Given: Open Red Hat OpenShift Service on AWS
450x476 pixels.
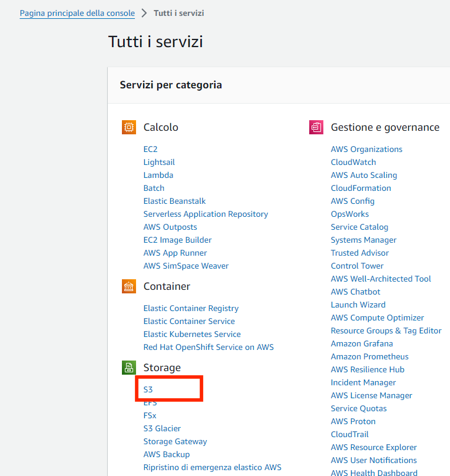Looking at the screenshot, I should [x=209, y=348].
